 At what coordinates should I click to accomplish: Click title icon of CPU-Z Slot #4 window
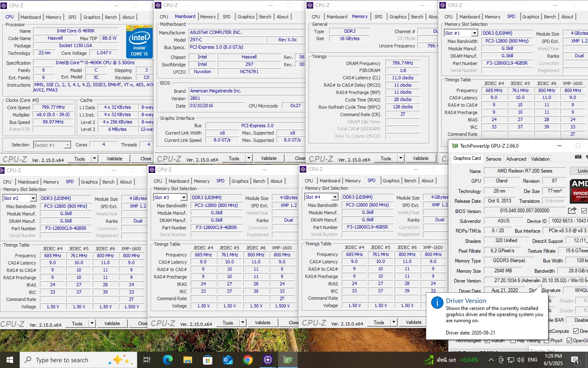(x=303, y=169)
